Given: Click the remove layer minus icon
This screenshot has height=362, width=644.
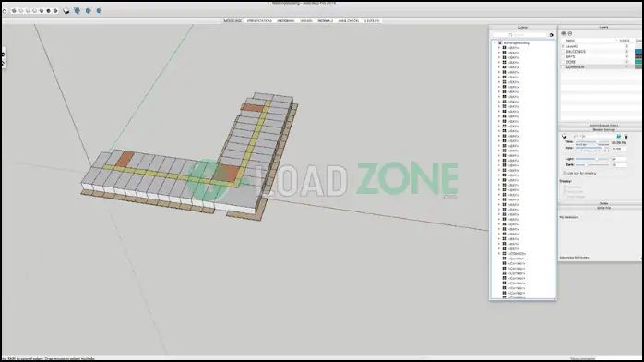Looking at the screenshot, I should pyautogui.click(x=569, y=33).
